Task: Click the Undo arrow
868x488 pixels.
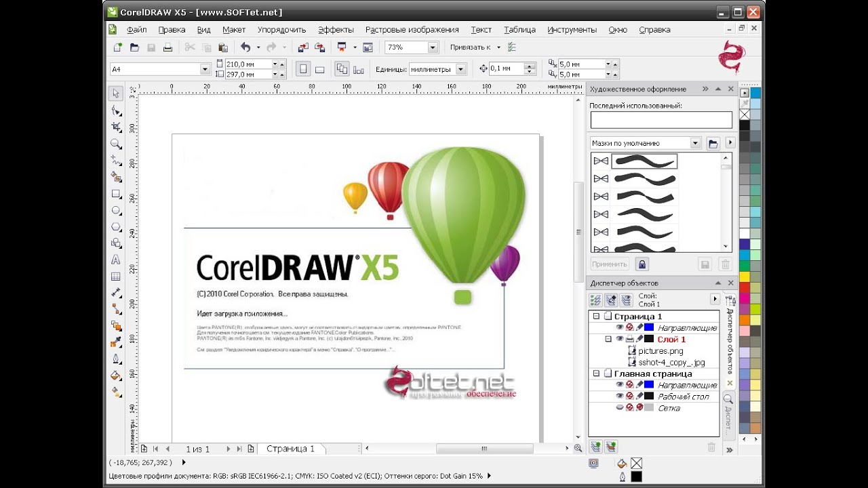Action: click(x=245, y=47)
